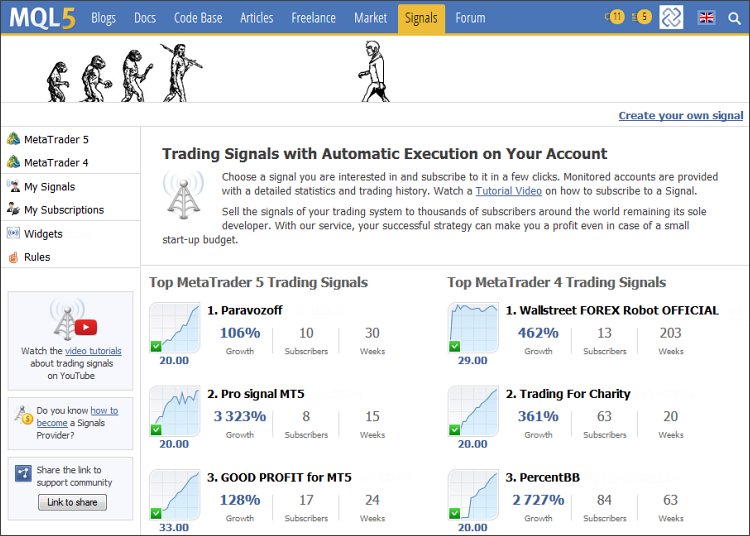Open the GOOD PROFIT for MT5 chart thumbnail
This screenshot has height=536, width=750.
click(175, 495)
